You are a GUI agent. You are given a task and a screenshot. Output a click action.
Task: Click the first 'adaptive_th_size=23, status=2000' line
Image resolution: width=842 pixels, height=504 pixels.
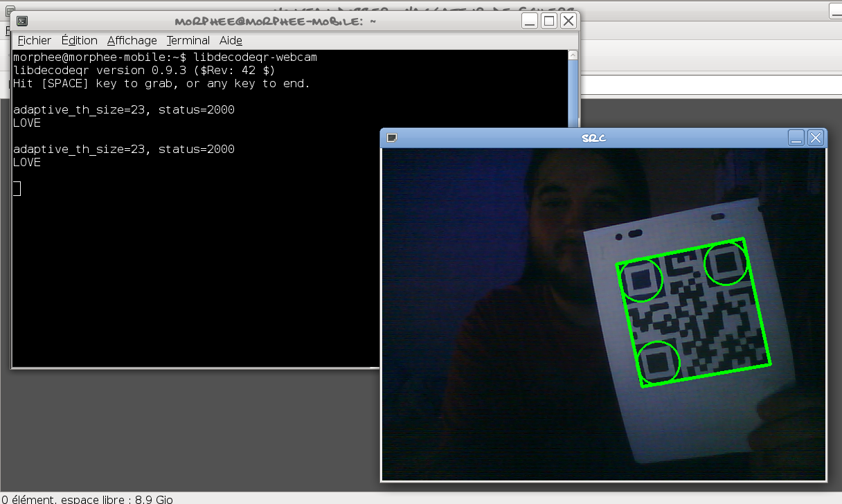[x=124, y=109]
